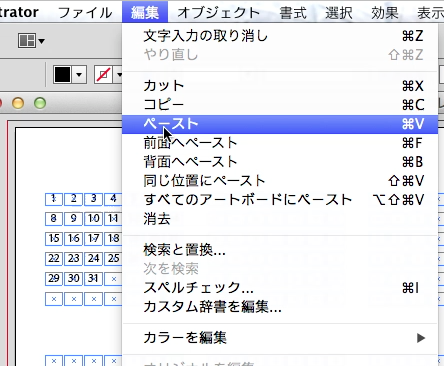Viewport: 444px width, 366px height.
Task: Choose 前面へペースト
Action: coord(280,143)
